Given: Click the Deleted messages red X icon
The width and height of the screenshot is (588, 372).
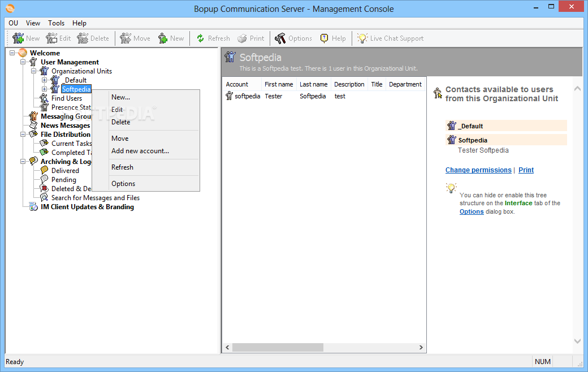Looking at the screenshot, I should pyautogui.click(x=44, y=189).
